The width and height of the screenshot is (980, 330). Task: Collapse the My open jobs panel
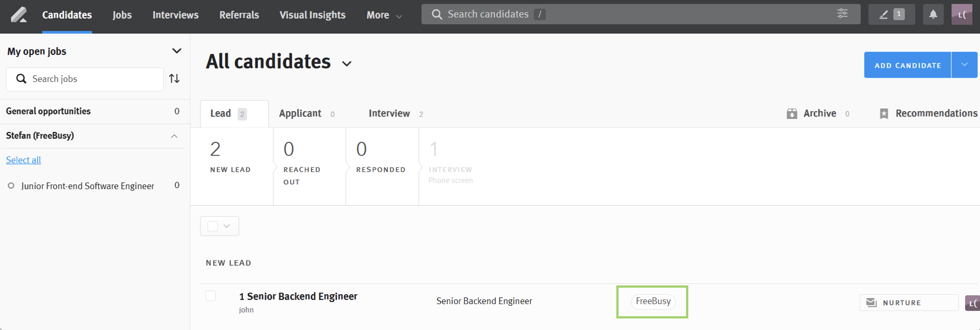[176, 51]
